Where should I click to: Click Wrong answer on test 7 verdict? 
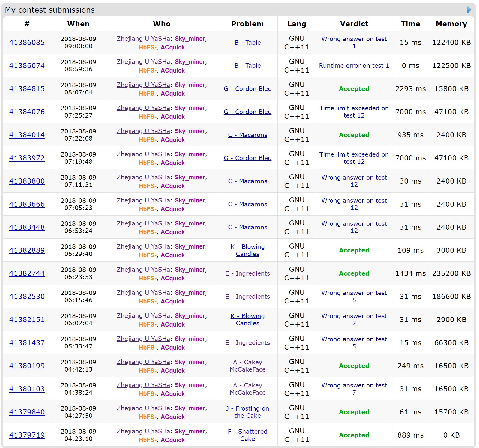(x=354, y=389)
